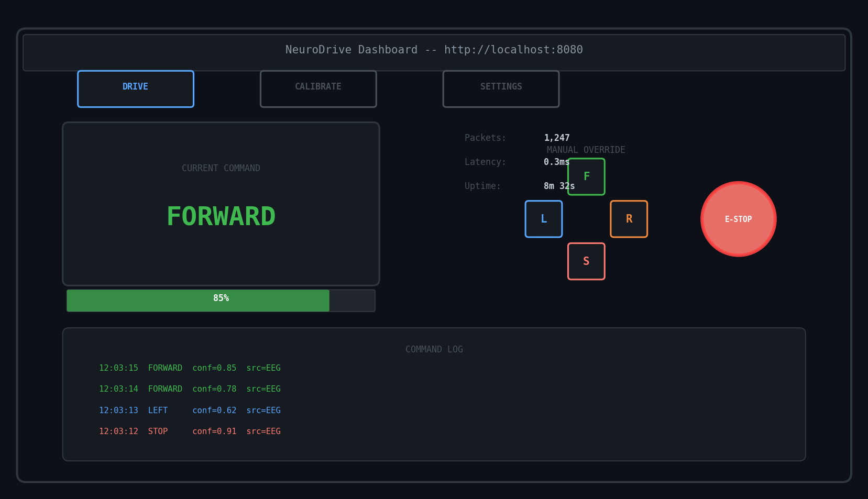Switch to the CALIBRATE tab
The height and width of the screenshot is (499, 868).
pyautogui.click(x=318, y=88)
